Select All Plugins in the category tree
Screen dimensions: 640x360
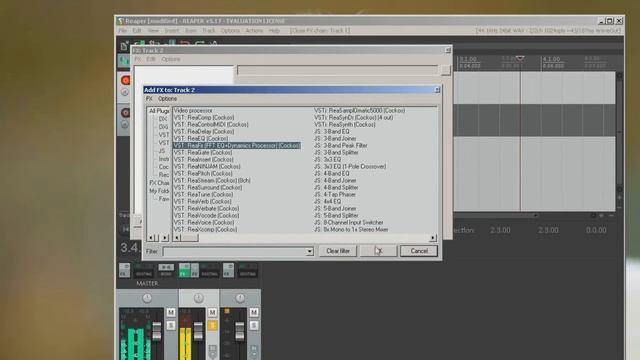(x=159, y=111)
